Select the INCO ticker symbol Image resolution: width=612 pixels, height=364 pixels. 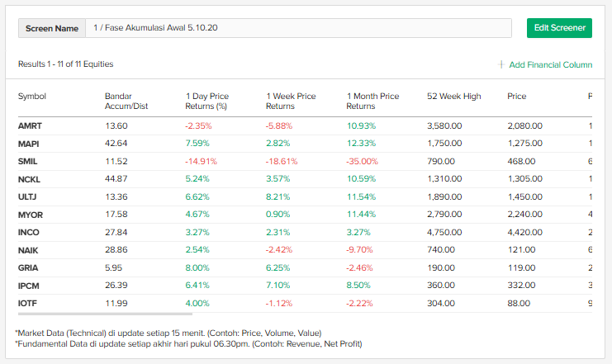pos(29,232)
